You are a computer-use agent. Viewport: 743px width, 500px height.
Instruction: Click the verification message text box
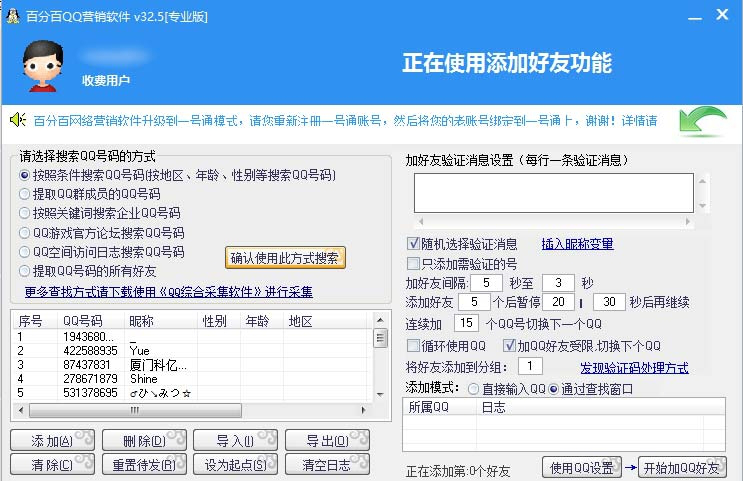pos(554,193)
